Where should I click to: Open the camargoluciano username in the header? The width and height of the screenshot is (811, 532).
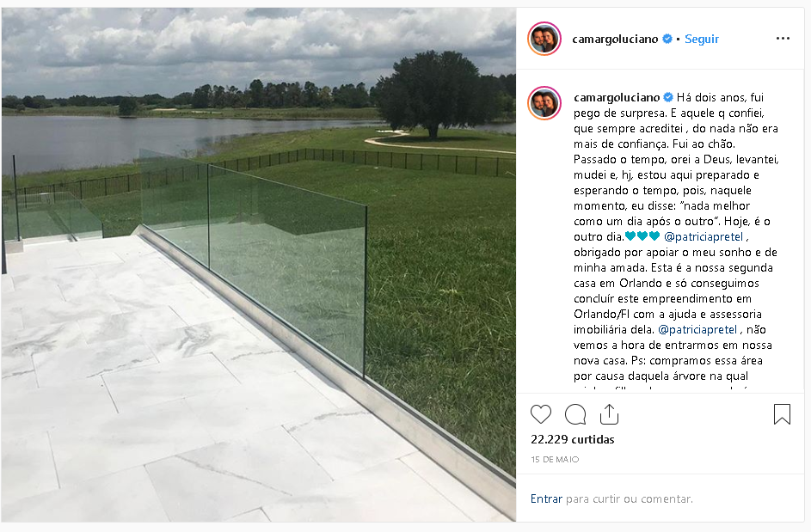click(x=615, y=39)
